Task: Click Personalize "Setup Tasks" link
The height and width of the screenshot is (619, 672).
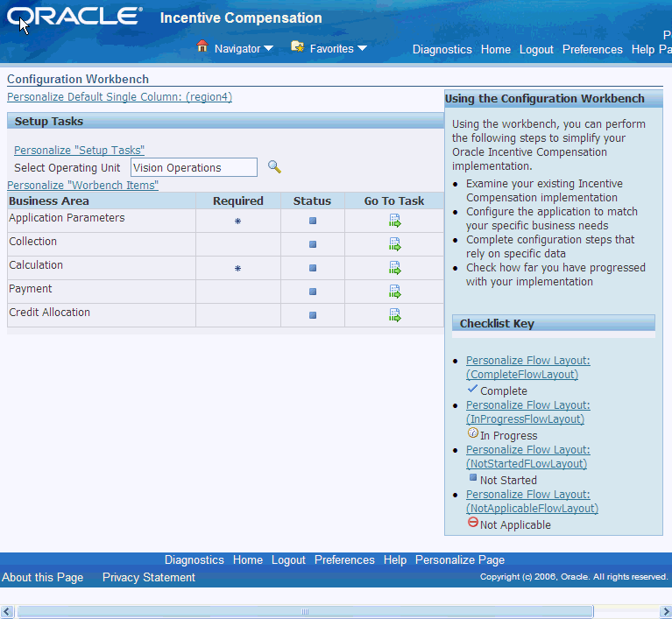Action: pos(79,151)
